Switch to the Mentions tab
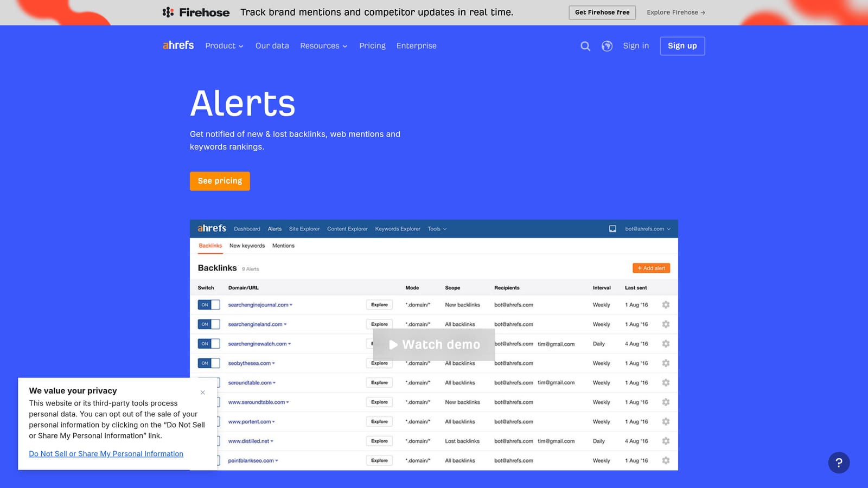The height and width of the screenshot is (488, 868). 283,246
